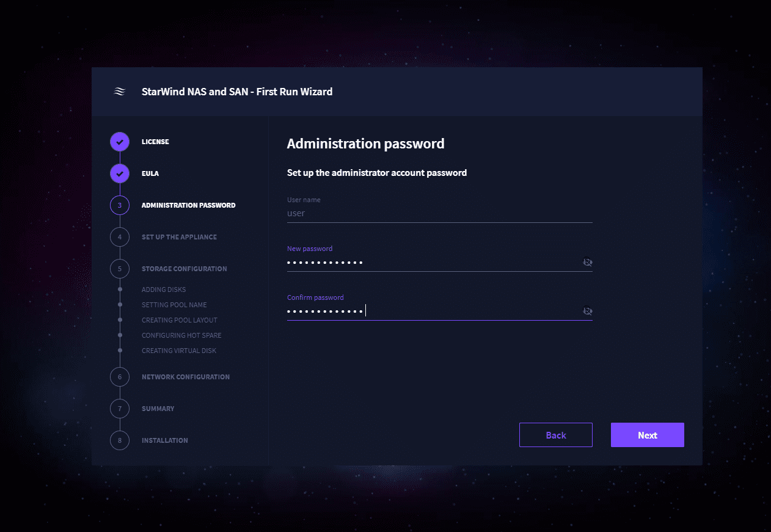This screenshot has width=771, height=532.
Task: Click the step 6 Network Configuration circle
Action: [x=120, y=377]
